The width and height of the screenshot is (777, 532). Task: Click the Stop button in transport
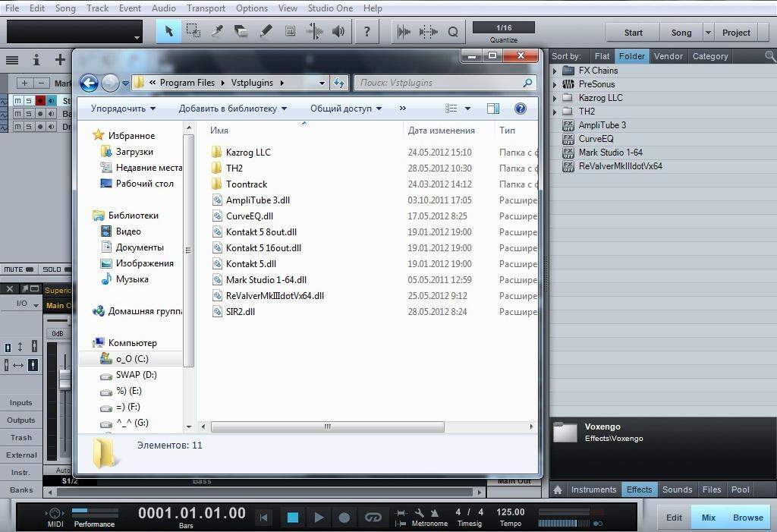292,518
